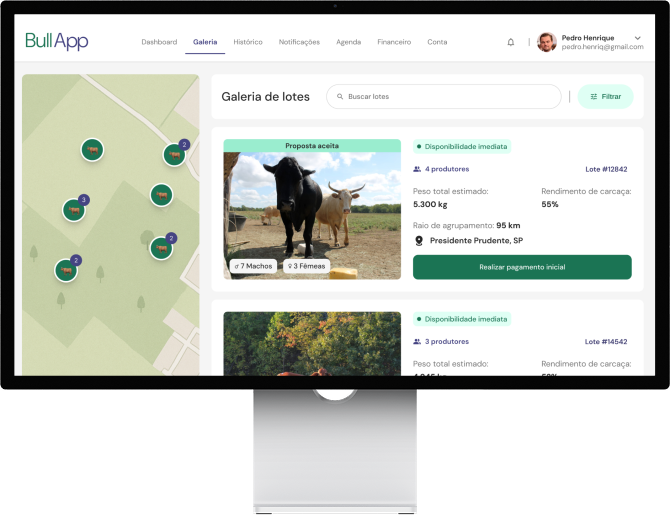Click the 3 Fêmeas tag
This screenshot has width=670, height=515.
(x=306, y=266)
